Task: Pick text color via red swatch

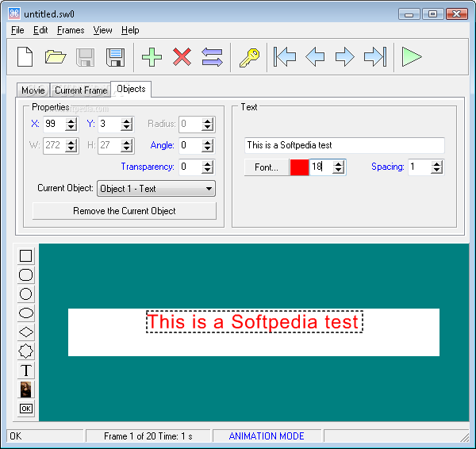Action: (x=299, y=167)
